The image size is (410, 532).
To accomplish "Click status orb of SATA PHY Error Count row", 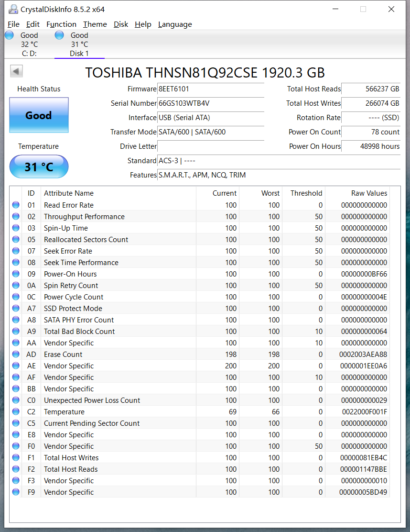I will [x=16, y=320].
